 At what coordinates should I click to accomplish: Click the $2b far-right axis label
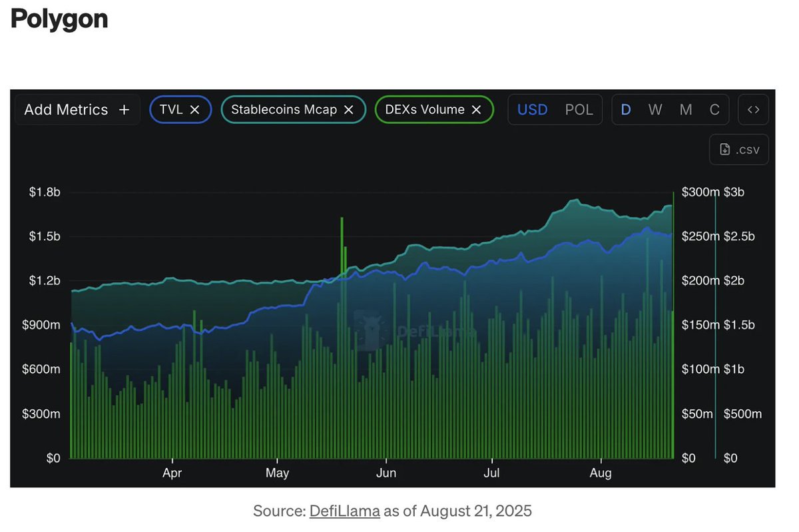pos(734,281)
